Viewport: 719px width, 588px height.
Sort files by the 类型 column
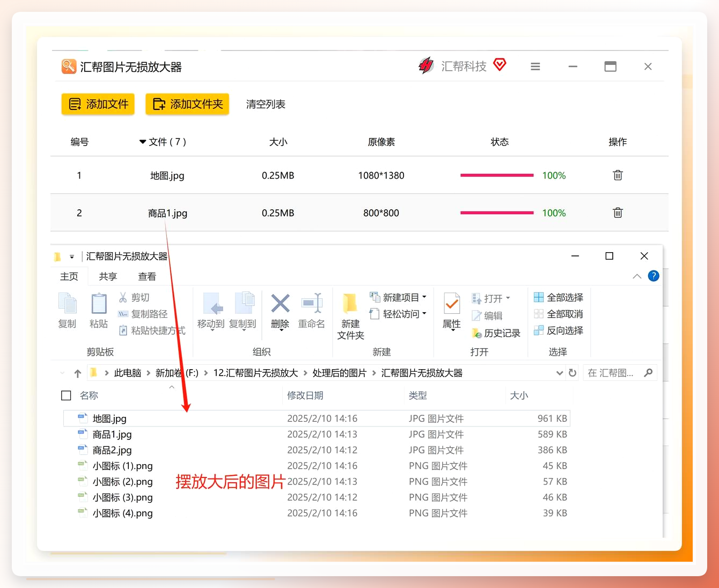[x=418, y=395]
